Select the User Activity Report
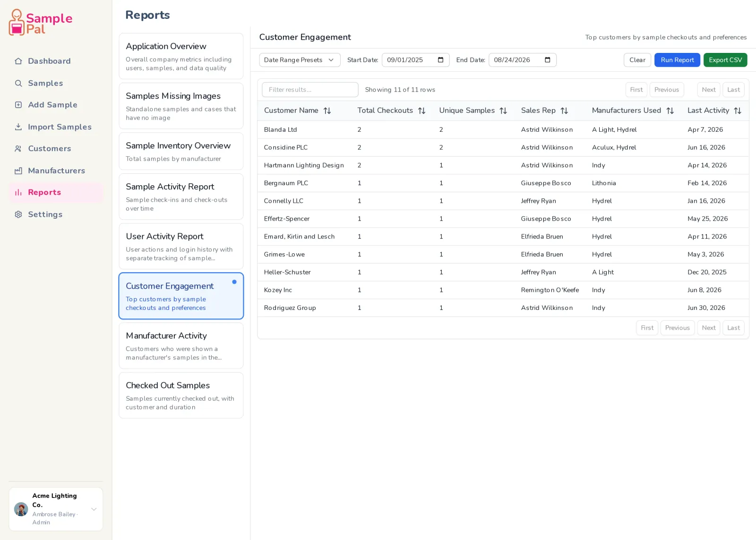Screen dimensions: 756x540 181,246
